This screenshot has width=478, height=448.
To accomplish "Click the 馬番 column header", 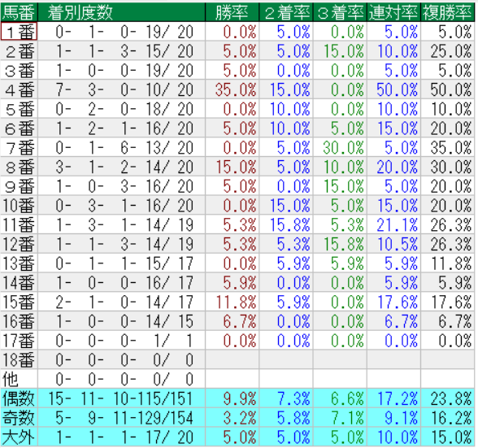I will coord(19,12).
